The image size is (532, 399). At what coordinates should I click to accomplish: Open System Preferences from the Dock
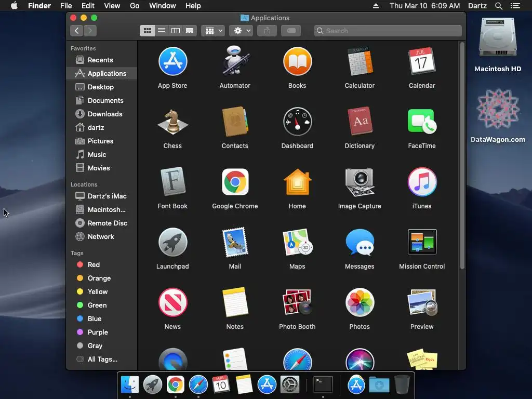point(289,385)
